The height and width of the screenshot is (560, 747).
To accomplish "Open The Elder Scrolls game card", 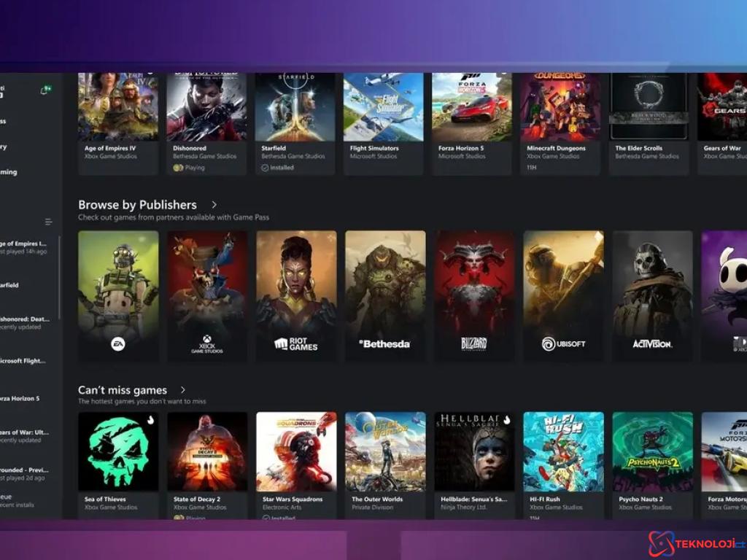I will coord(649,124).
